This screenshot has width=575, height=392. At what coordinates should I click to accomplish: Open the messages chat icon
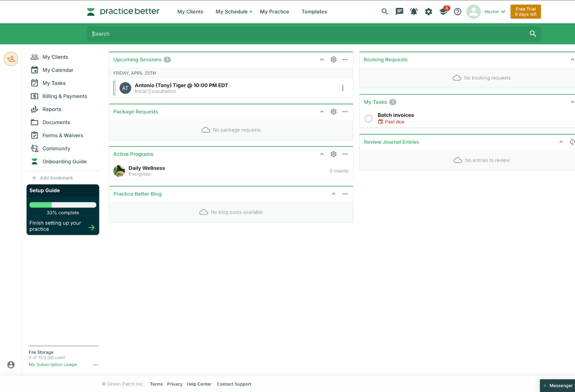399,12
